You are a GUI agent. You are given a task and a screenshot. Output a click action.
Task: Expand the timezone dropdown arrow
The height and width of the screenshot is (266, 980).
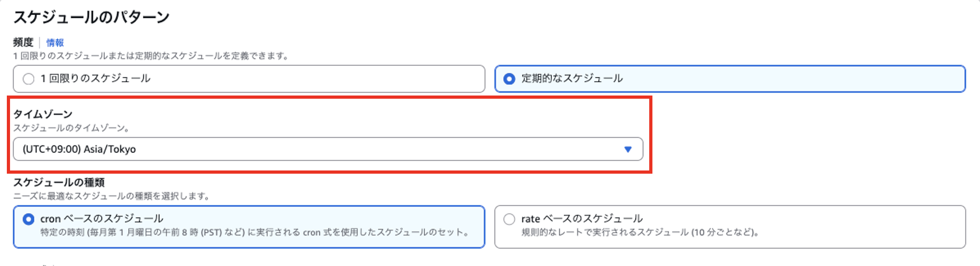tap(628, 149)
